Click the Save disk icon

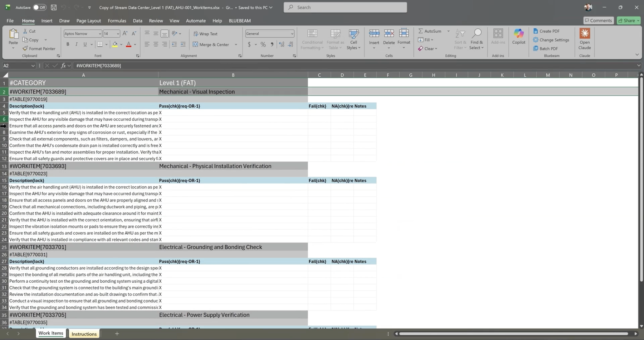pos(54,7)
